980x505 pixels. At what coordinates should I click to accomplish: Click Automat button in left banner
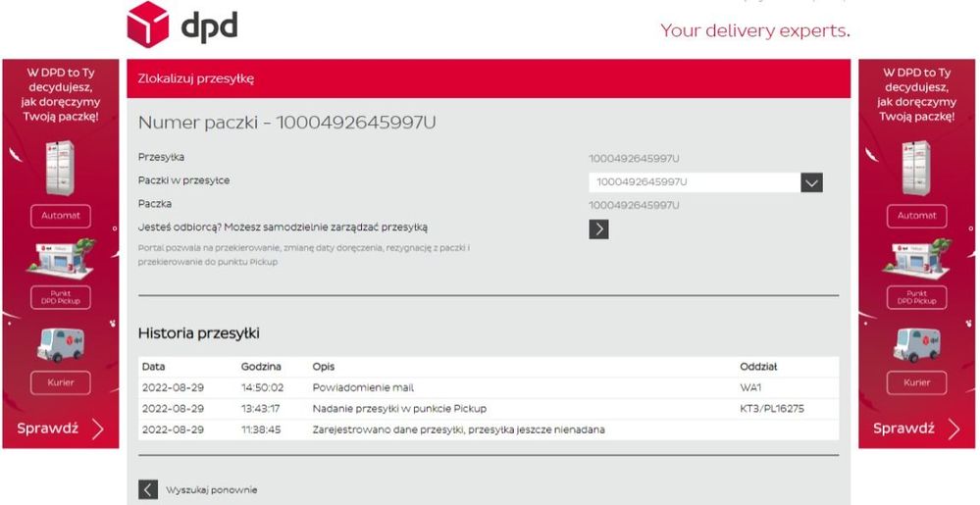(x=61, y=217)
